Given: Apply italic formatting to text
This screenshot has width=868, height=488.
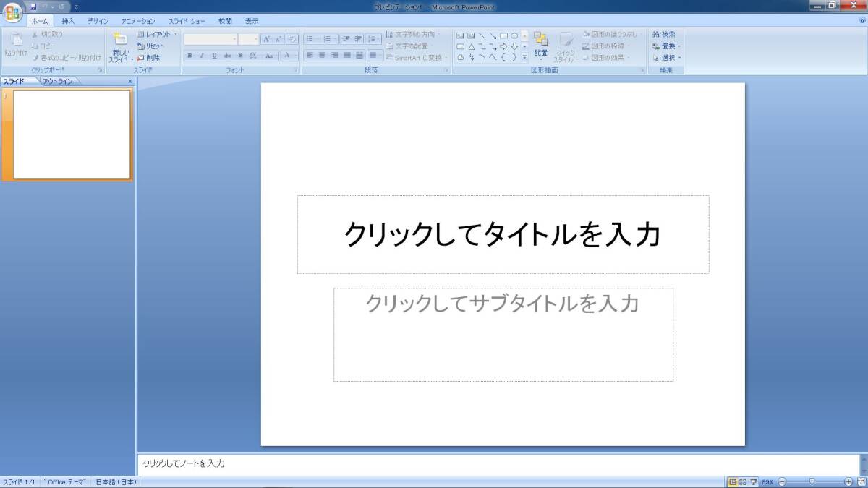Looking at the screenshot, I should 201,55.
